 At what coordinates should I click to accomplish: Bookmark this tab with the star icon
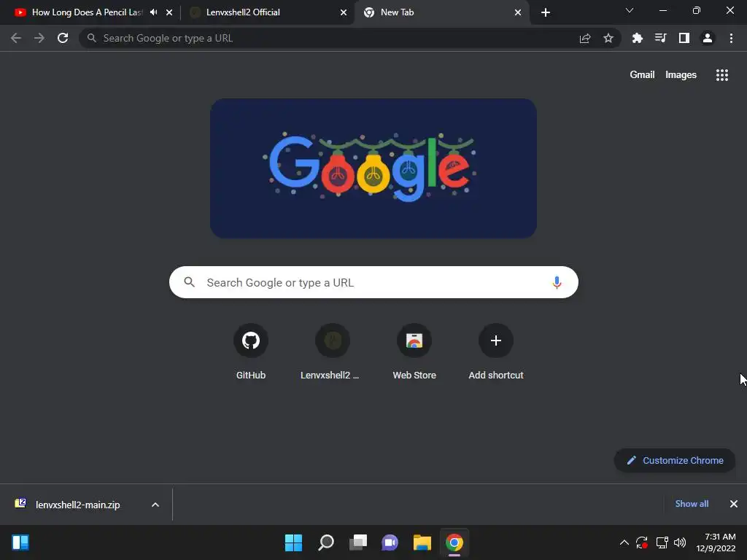(608, 38)
